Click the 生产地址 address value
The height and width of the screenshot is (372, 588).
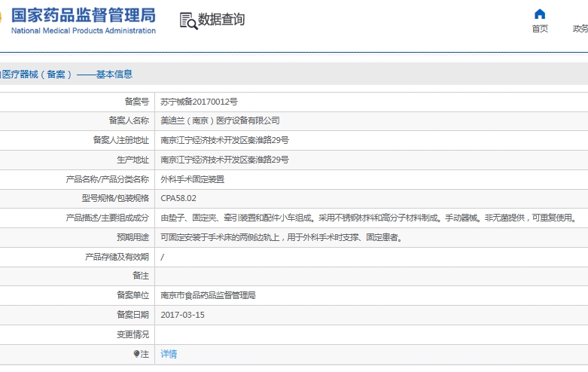click(224, 160)
